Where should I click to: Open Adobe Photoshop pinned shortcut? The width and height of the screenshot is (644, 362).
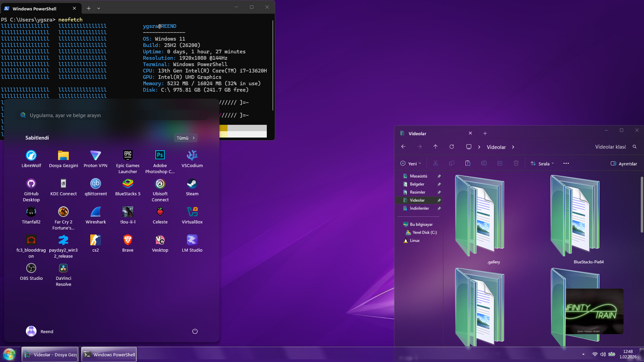click(x=160, y=162)
